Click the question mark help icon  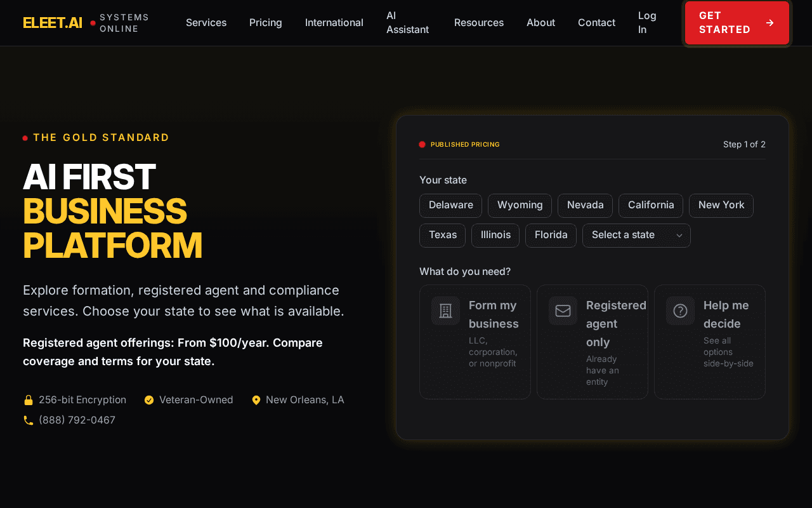[680, 311]
